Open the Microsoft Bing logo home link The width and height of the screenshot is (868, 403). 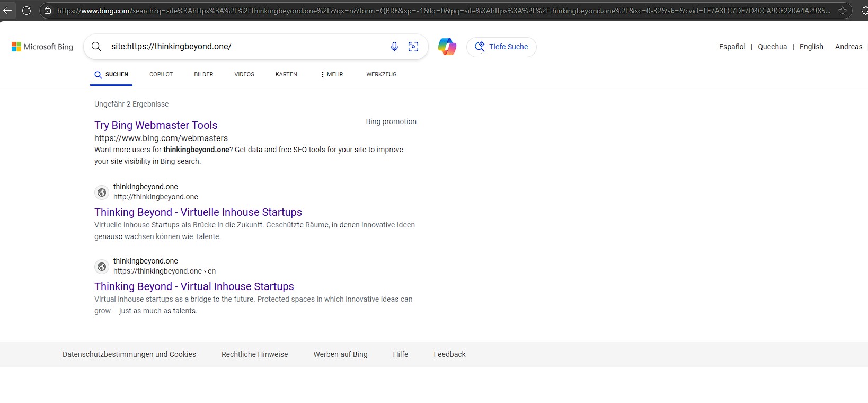tap(42, 47)
